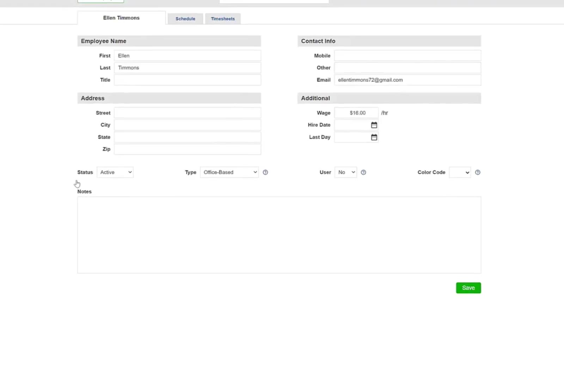This screenshot has width=564, height=392.
Task: Click the empty Title field
Action: coord(188,80)
